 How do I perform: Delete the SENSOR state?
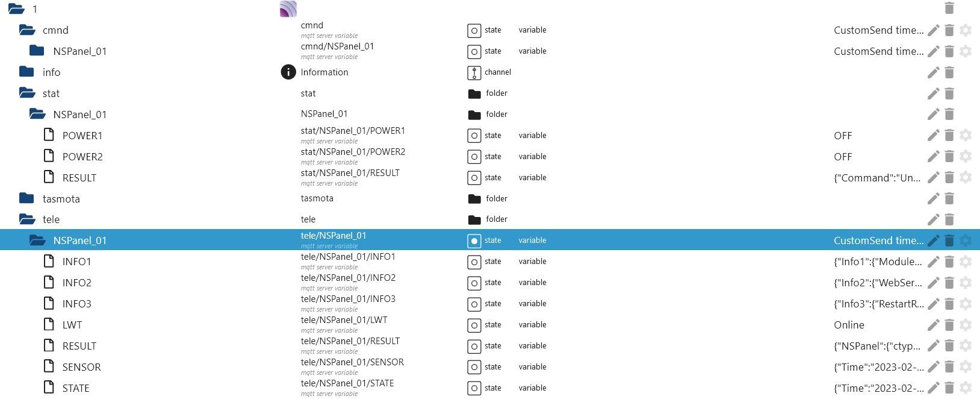pos(949,367)
